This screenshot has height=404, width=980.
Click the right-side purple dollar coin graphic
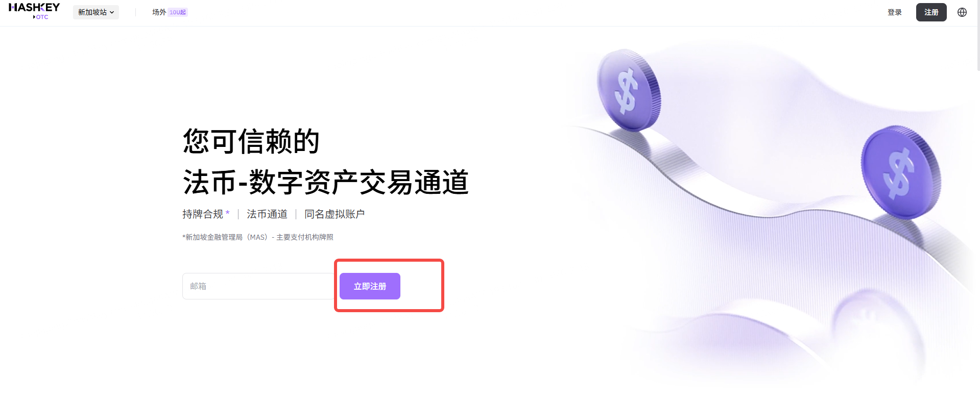pyautogui.click(x=901, y=172)
